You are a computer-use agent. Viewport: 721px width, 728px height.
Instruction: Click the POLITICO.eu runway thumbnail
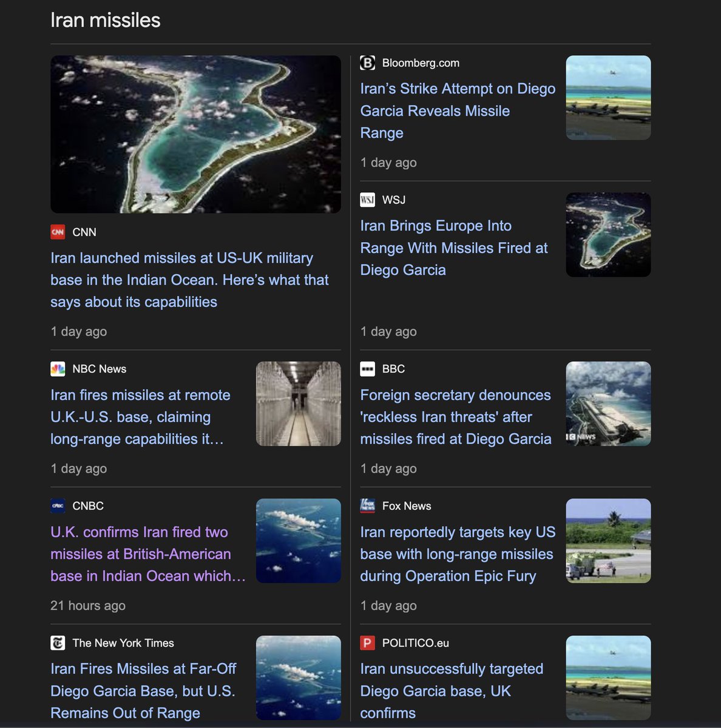coord(608,678)
